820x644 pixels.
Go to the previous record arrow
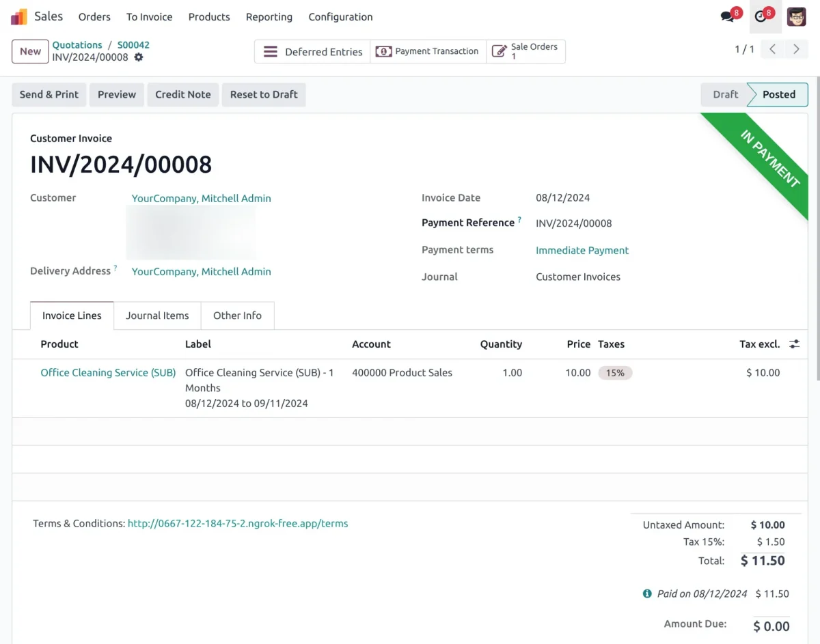point(772,49)
